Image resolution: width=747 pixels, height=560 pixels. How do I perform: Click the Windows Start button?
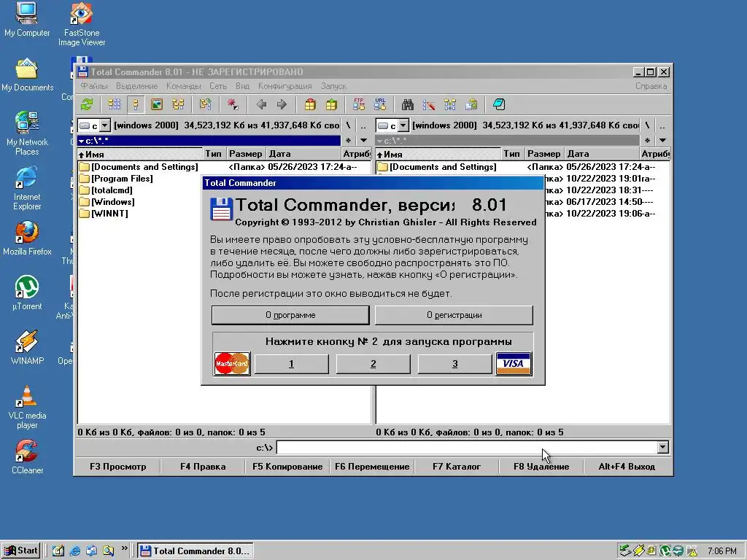(x=20, y=551)
